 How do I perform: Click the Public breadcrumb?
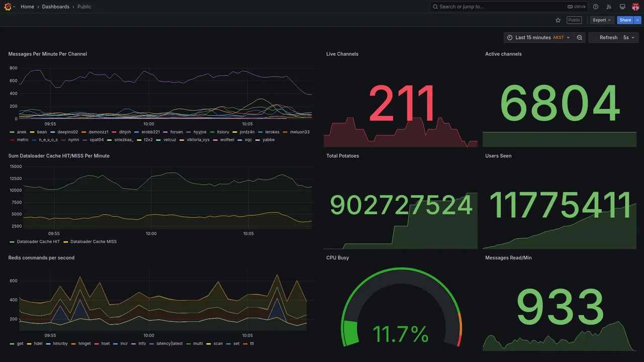pyautogui.click(x=85, y=7)
